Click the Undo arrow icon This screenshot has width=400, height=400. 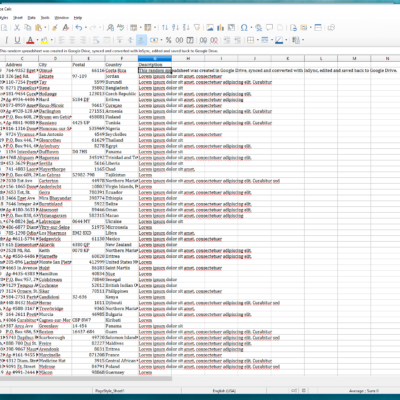point(79,28)
